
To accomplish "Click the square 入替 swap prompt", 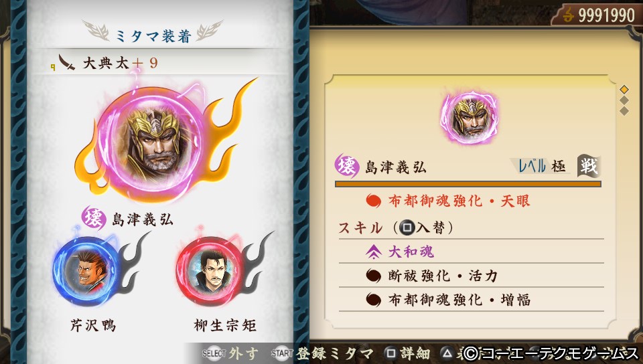I will click(x=423, y=227).
